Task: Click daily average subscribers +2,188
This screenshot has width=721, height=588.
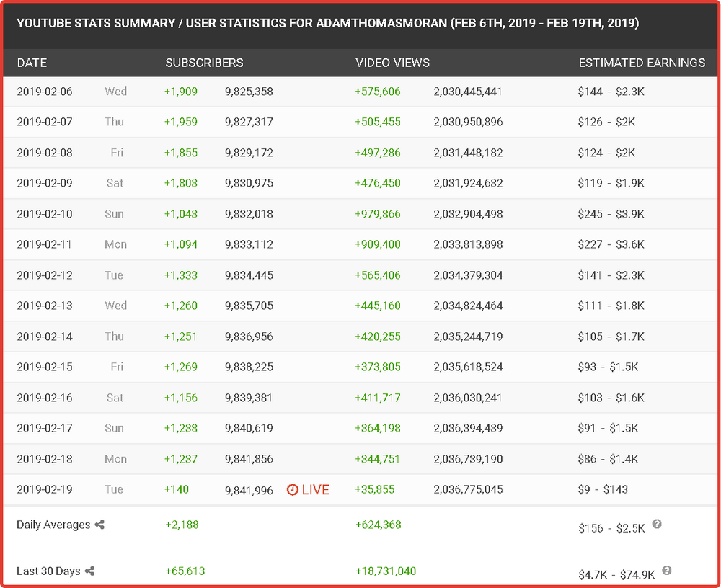Action: click(x=182, y=525)
